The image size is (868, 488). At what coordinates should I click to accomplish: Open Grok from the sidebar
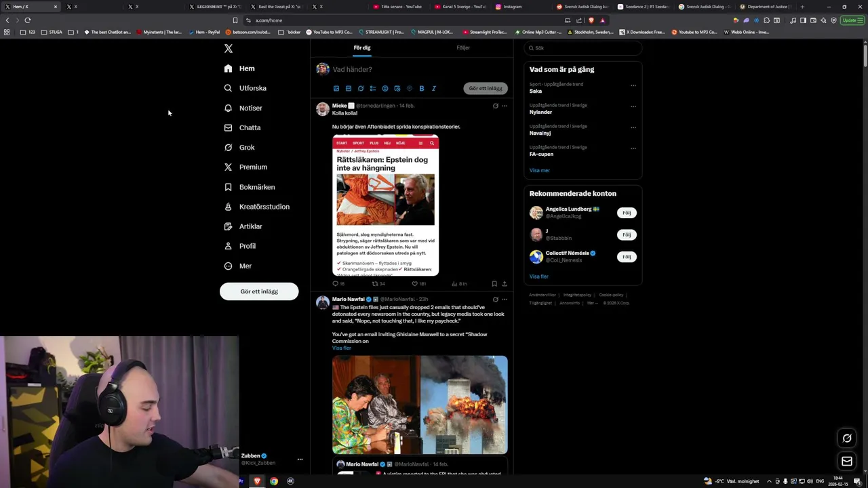239,147
